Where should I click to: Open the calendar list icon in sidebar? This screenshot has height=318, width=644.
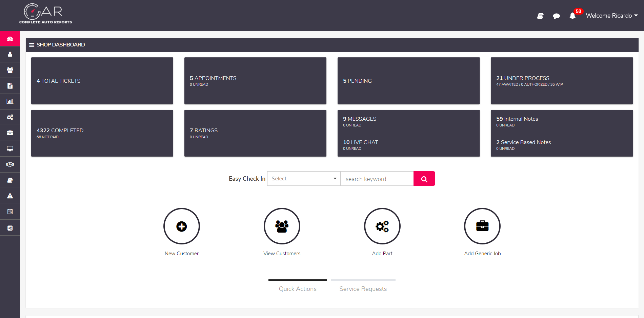[10, 212]
